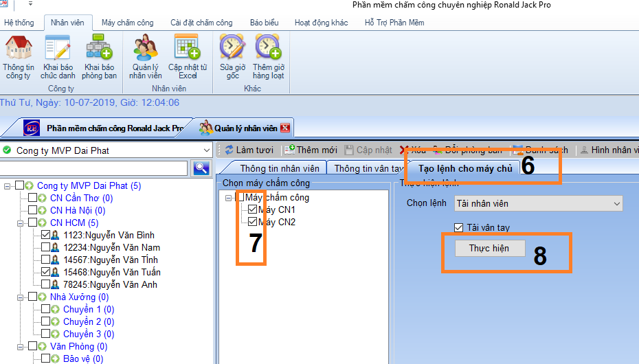This screenshot has width=639, height=364.
Task: Close the Quản lý nhân viên tab
Action: (285, 128)
